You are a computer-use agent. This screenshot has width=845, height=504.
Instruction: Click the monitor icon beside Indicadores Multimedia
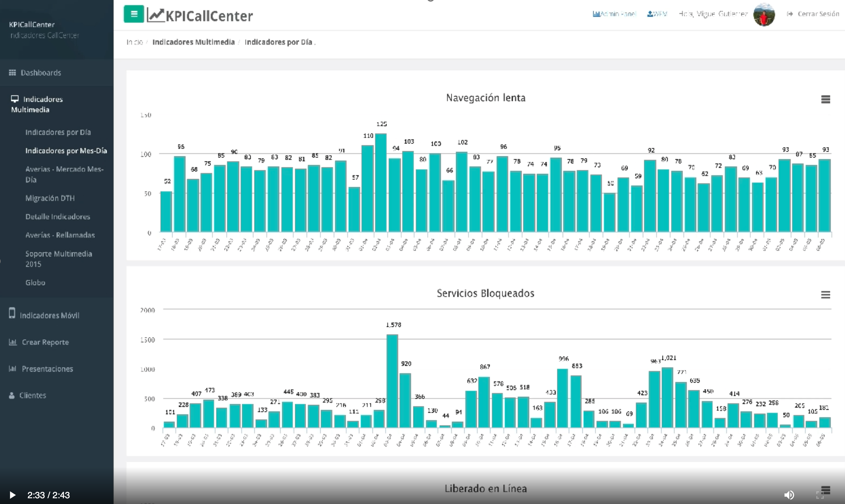[15, 99]
